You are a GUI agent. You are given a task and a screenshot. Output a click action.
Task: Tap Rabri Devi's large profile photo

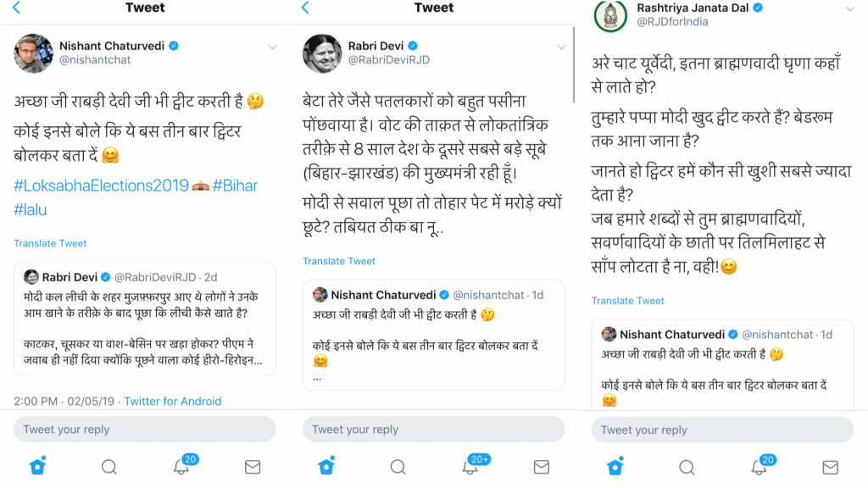(323, 53)
